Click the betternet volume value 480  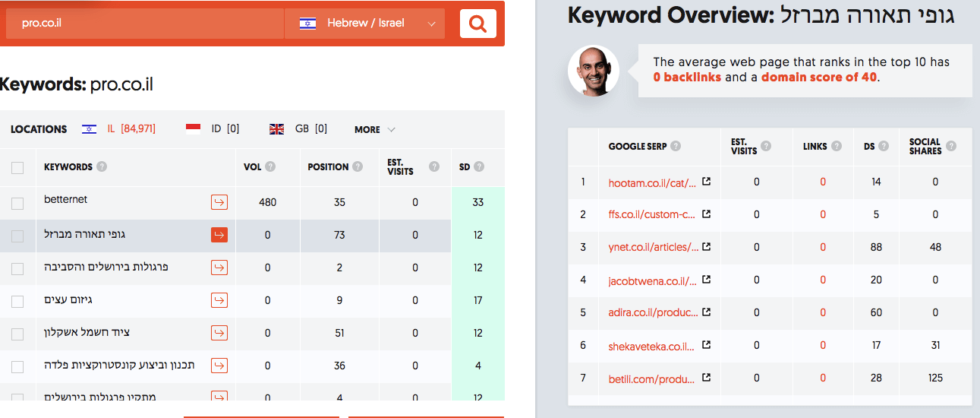tap(267, 202)
